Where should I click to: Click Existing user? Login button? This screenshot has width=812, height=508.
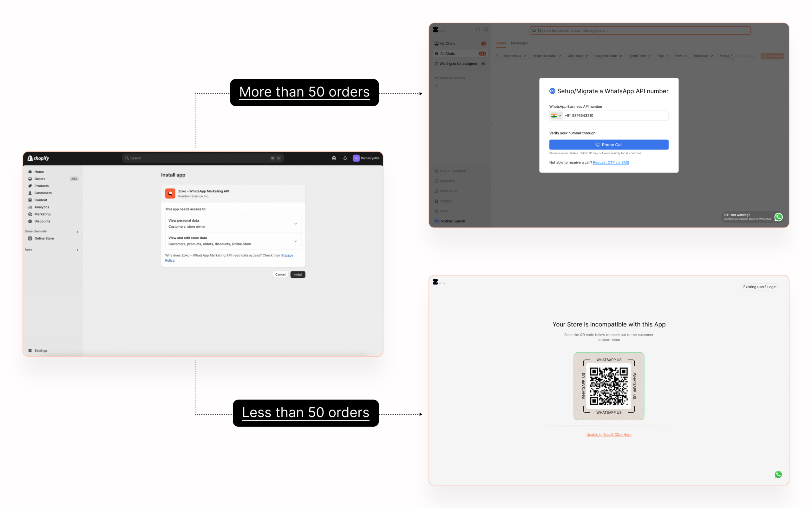pos(760,287)
